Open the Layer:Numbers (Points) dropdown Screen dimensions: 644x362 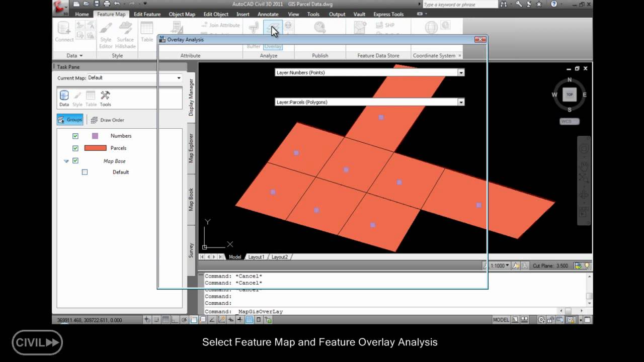461,72
